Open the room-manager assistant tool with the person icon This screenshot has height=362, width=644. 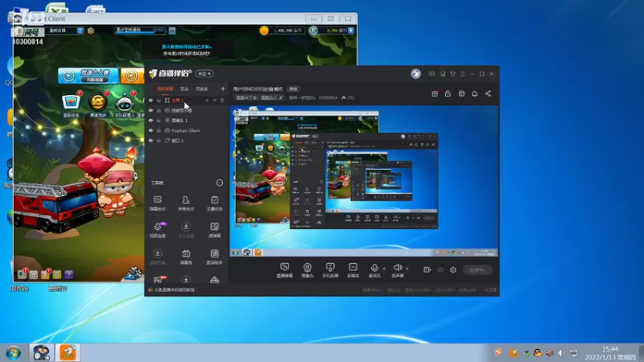click(186, 204)
